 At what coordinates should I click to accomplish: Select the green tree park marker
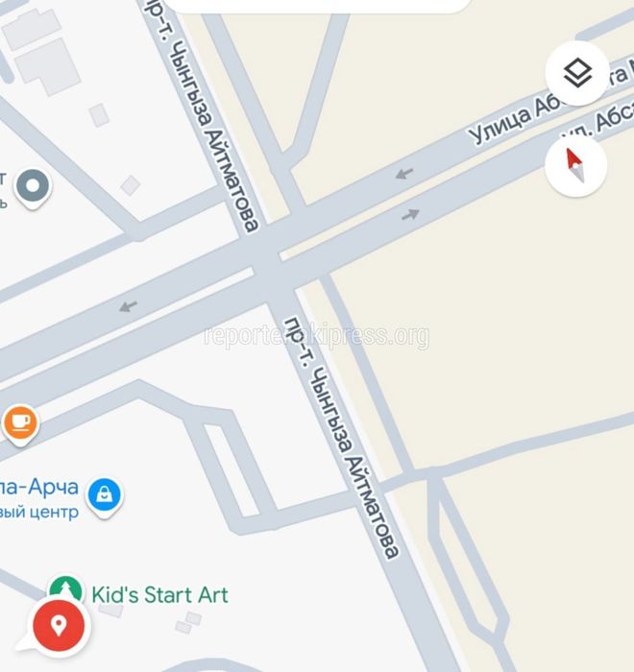[65, 588]
